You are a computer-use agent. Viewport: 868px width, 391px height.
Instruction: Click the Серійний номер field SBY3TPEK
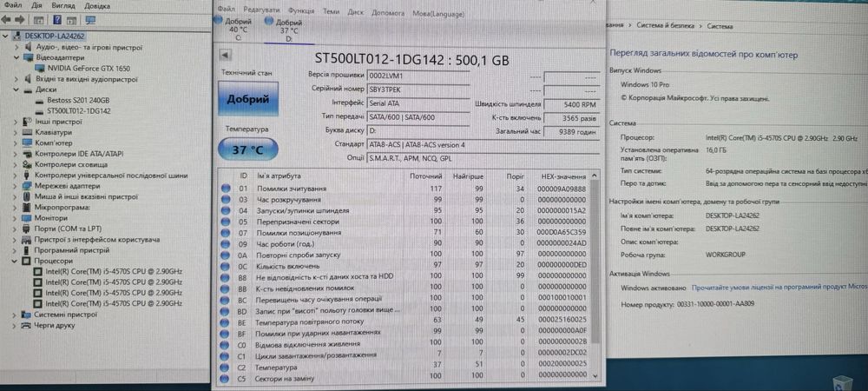point(418,89)
